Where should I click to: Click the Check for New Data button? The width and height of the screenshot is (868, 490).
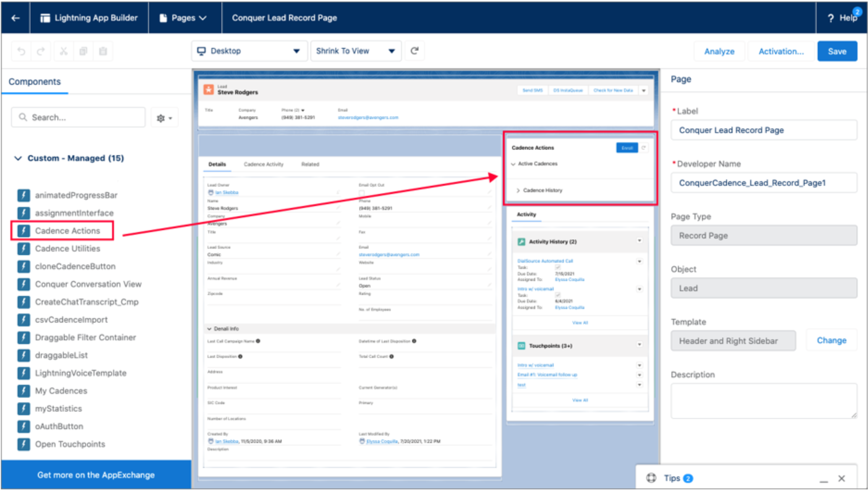click(x=613, y=91)
